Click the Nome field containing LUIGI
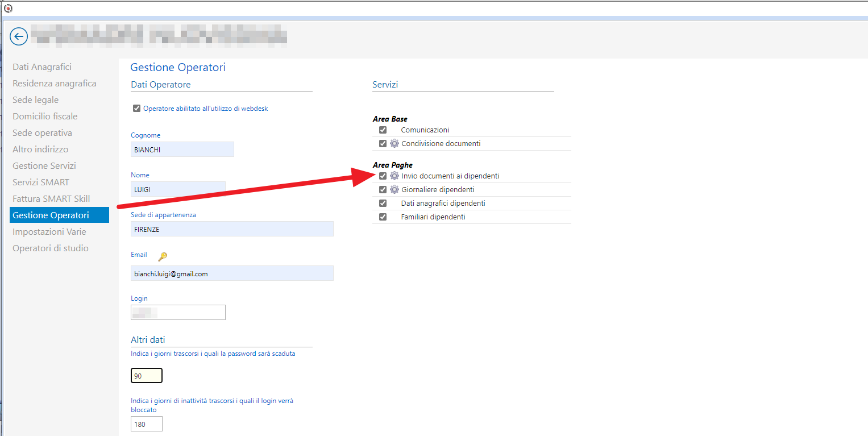 (x=178, y=189)
